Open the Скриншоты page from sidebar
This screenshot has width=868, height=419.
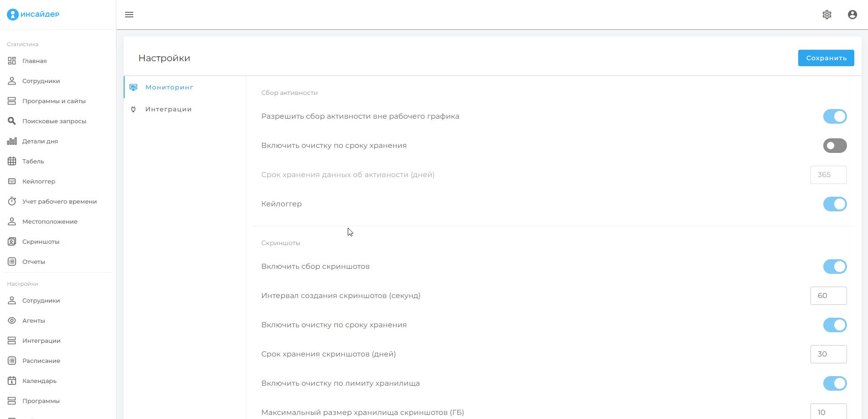click(x=41, y=241)
